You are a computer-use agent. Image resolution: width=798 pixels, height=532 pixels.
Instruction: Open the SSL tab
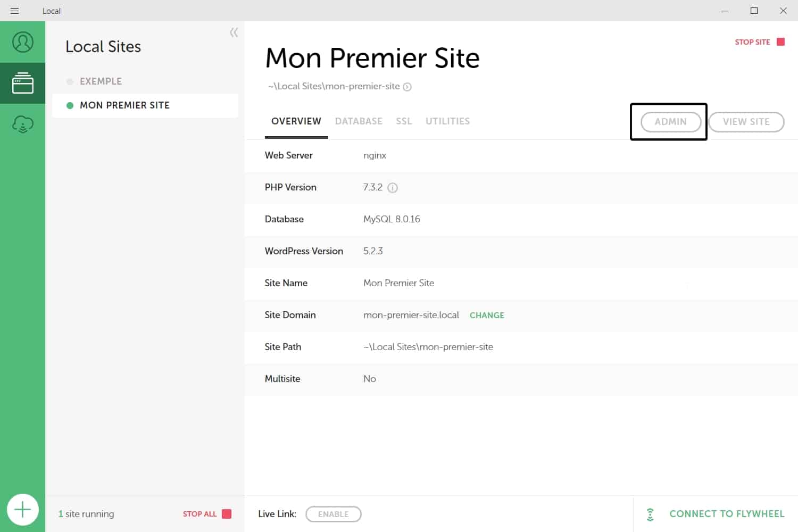click(404, 121)
